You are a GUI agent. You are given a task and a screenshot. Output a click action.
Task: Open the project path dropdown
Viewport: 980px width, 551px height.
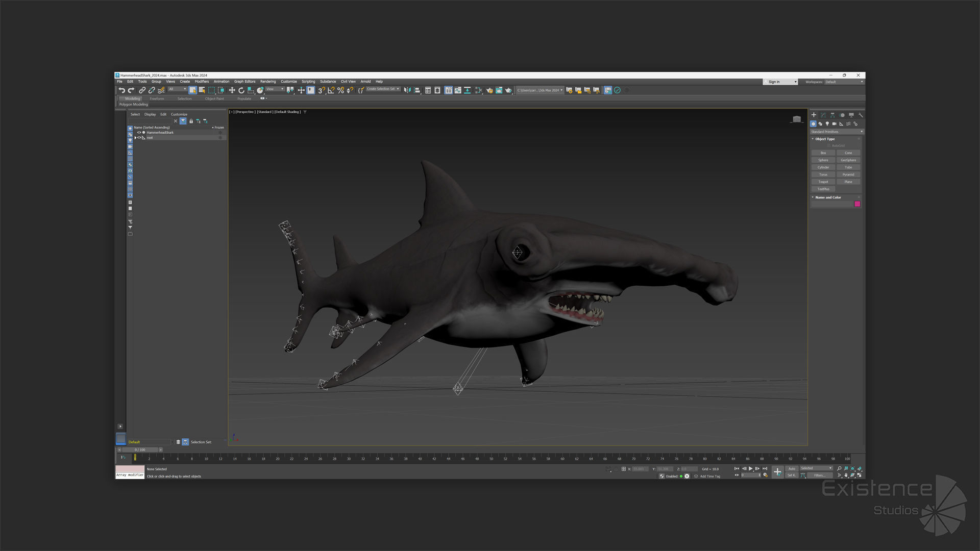[540, 90]
